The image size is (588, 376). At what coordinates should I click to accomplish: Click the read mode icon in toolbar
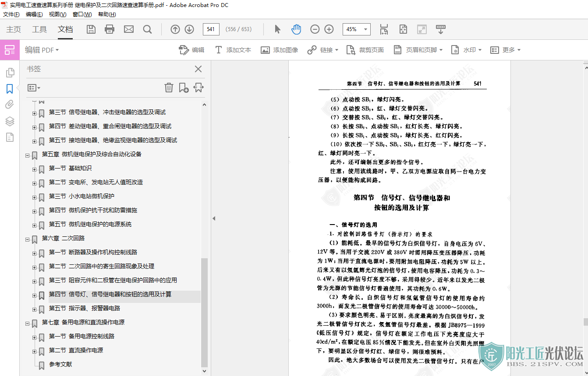(422, 29)
